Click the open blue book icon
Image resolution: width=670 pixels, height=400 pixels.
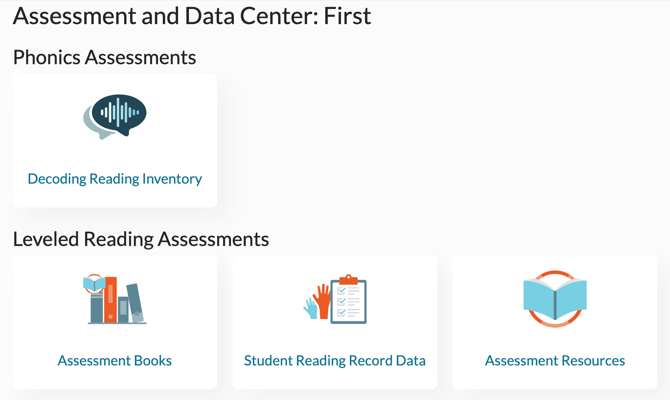(x=555, y=299)
